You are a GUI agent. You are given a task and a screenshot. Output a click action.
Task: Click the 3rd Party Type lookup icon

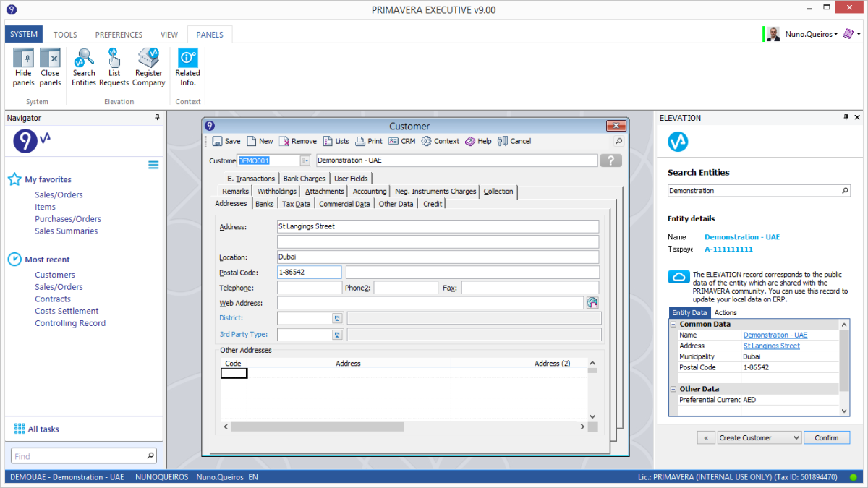click(x=336, y=335)
